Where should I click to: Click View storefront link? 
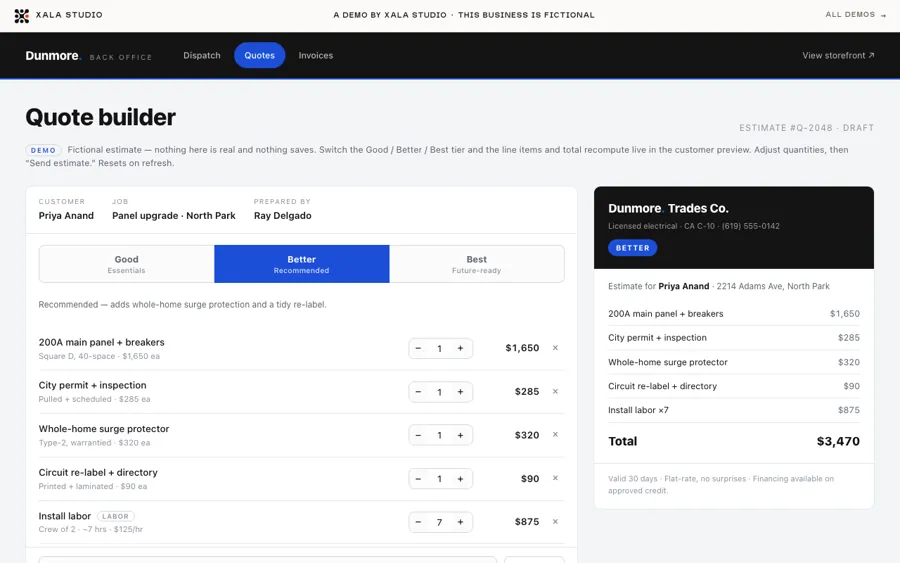(838, 55)
